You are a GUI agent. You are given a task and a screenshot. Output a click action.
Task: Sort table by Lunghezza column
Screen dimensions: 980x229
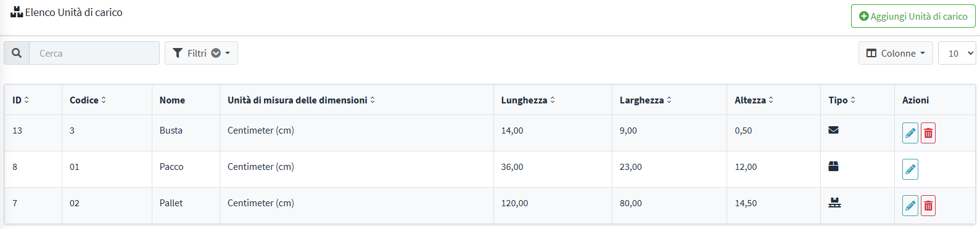tap(528, 100)
